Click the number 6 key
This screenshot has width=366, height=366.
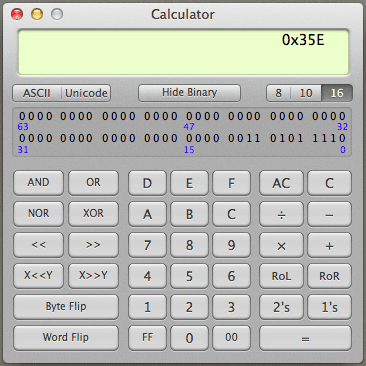[231, 276]
